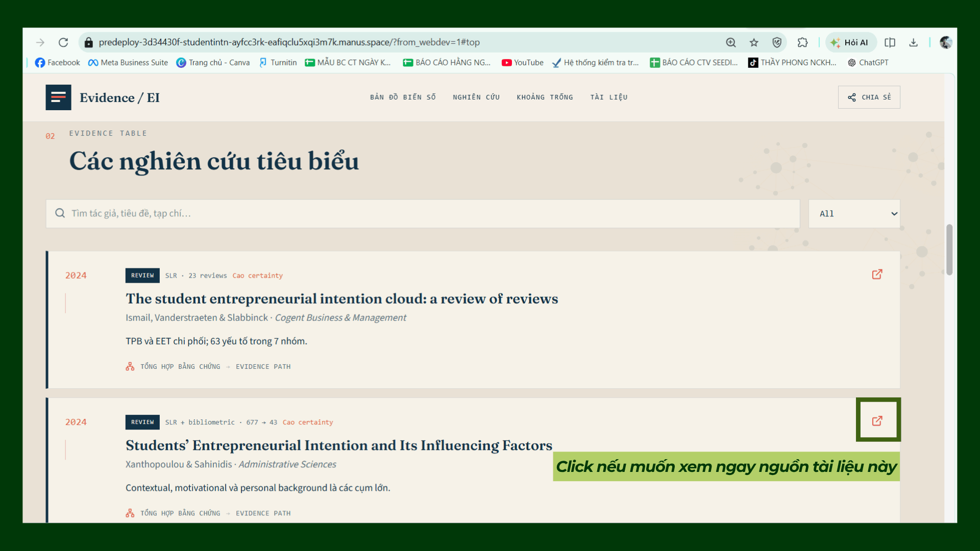
Task: Click the Evidence / EI logo icon
Action: (x=58, y=97)
